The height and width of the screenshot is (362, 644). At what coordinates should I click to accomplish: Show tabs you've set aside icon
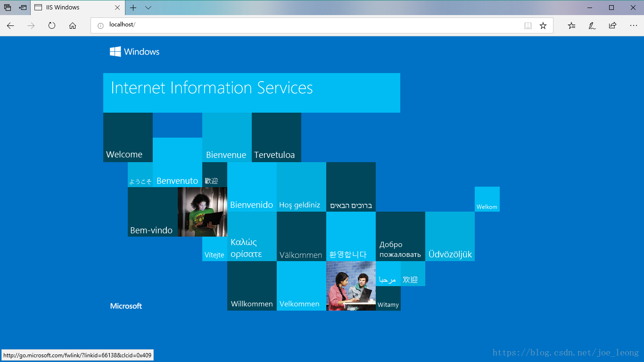(8, 8)
